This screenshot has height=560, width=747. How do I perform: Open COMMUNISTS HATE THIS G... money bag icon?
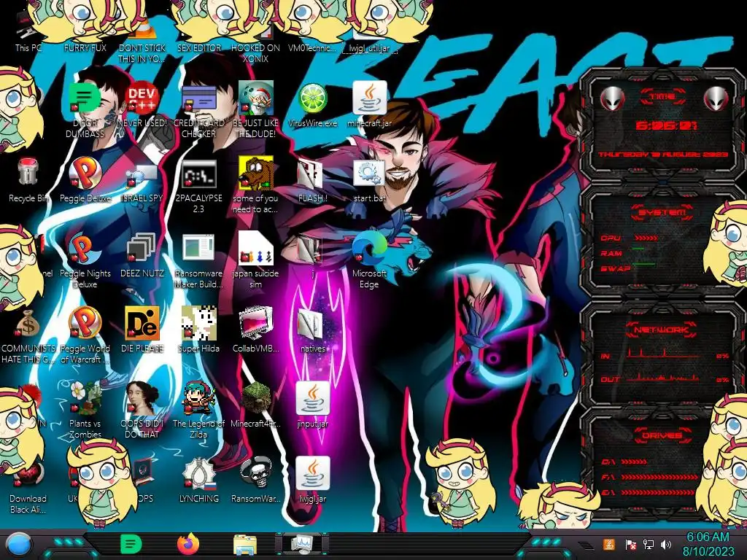(x=28, y=324)
